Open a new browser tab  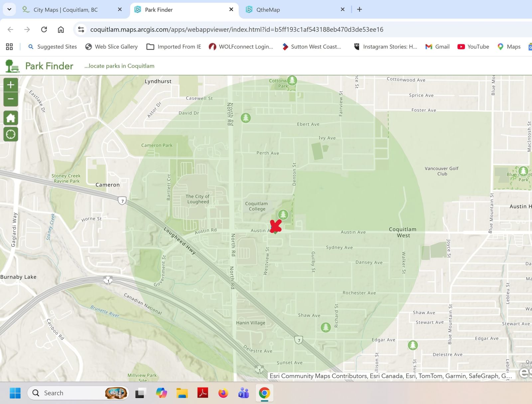coord(359,9)
